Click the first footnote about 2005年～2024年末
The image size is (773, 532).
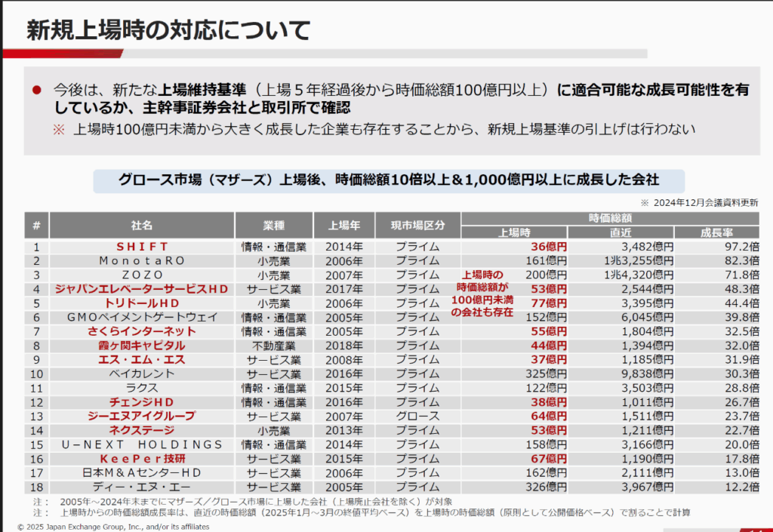click(x=242, y=502)
